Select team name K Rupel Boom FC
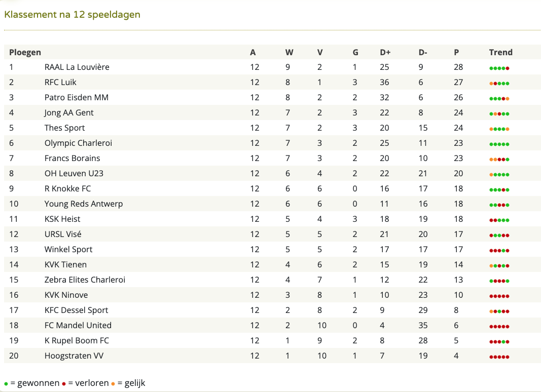 click(77, 341)
